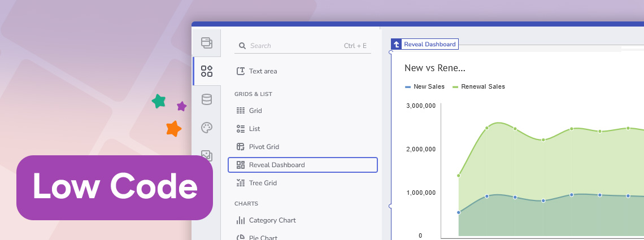
Task: Select the Components icon in the sidebar
Action: (x=206, y=71)
